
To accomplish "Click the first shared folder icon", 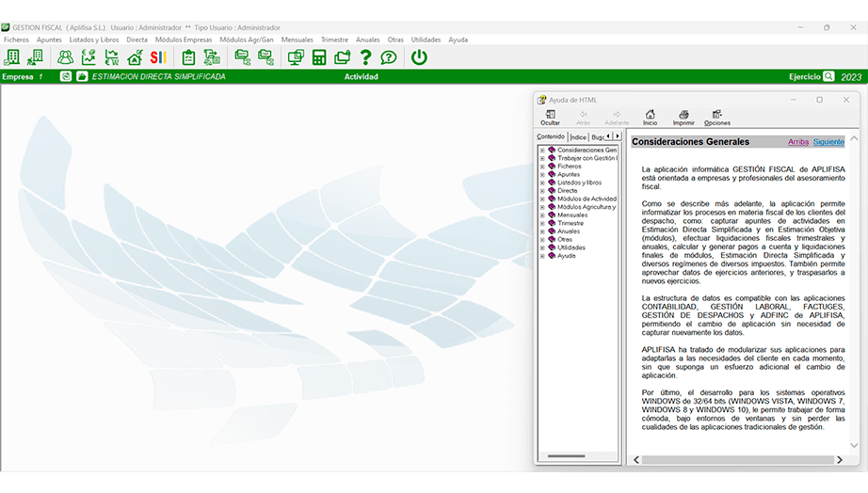I will click(242, 57).
